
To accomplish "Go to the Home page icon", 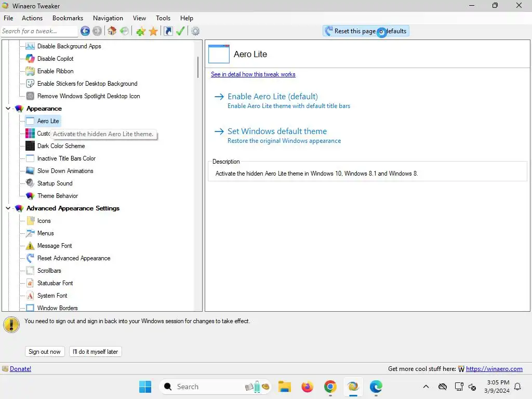I will click(112, 31).
